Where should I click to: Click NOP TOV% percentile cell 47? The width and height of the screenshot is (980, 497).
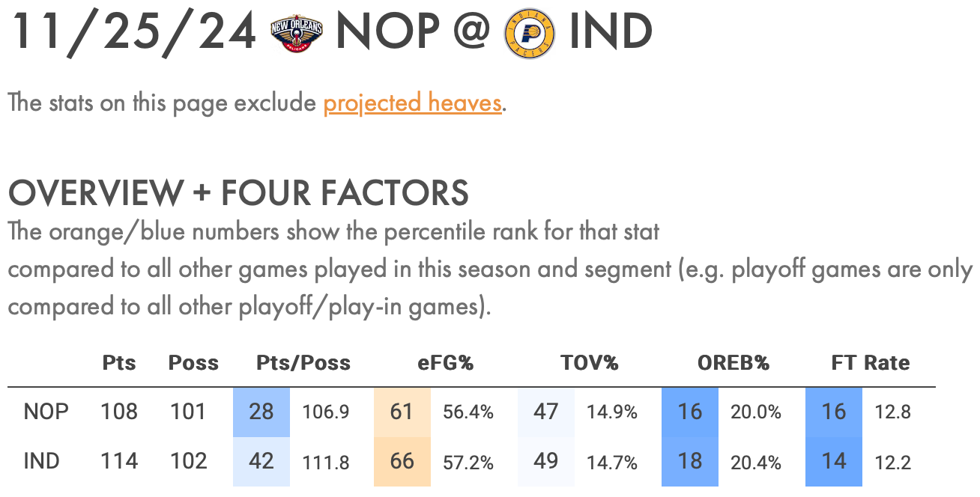click(x=546, y=412)
